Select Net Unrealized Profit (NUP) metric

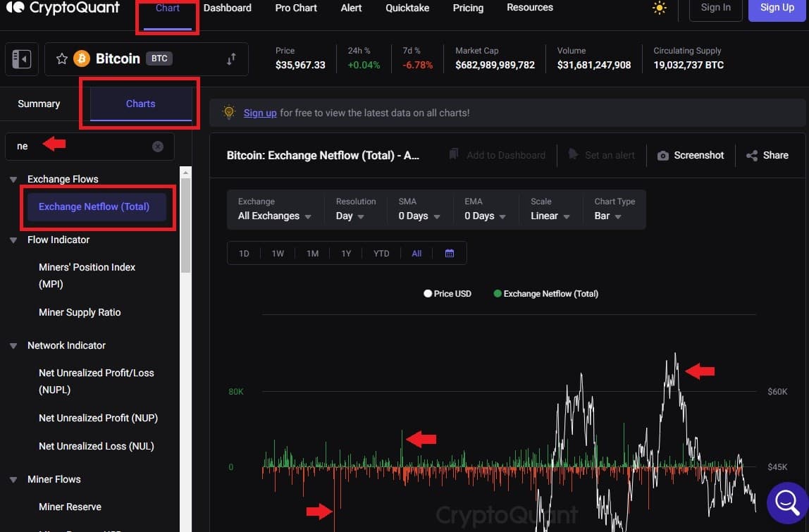[98, 419]
